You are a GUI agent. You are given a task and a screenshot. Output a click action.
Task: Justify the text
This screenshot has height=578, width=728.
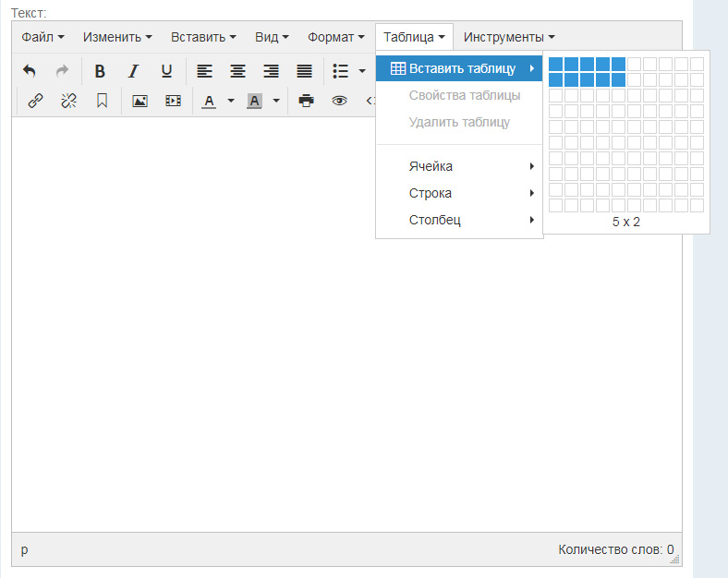pyautogui.click(x=305, y=71)
